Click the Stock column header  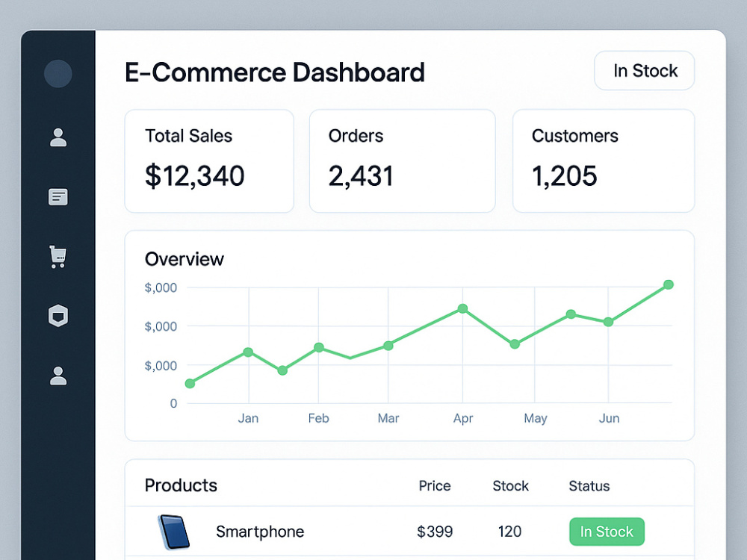[510, 486]
